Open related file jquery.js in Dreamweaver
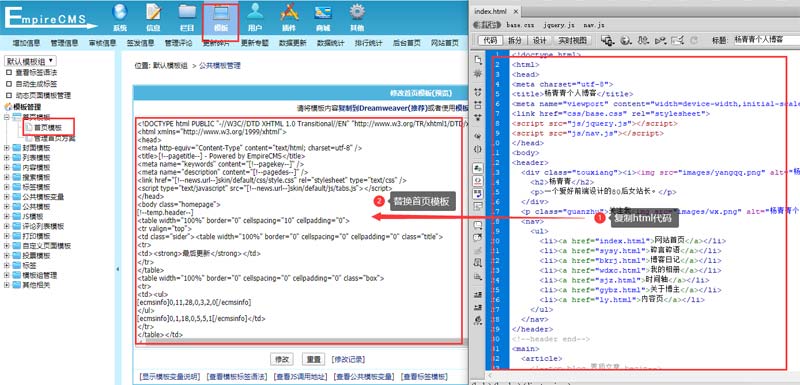The height and width of the screenshot is (385, 800). pos(559,24)
